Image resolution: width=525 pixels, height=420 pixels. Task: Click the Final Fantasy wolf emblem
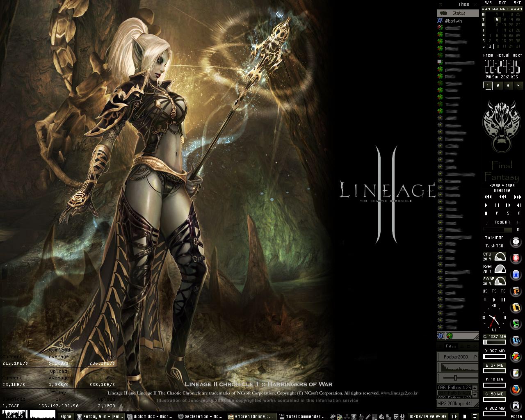(x=501, y=127)
